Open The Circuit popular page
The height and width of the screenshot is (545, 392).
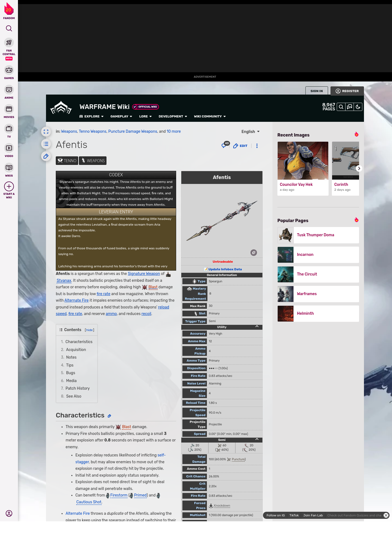click(318, 274)
